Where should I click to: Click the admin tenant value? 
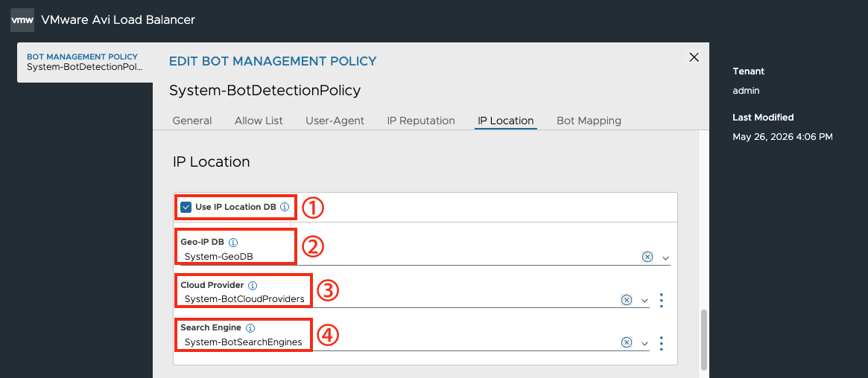pyautogui.click(x=747, y=91)
